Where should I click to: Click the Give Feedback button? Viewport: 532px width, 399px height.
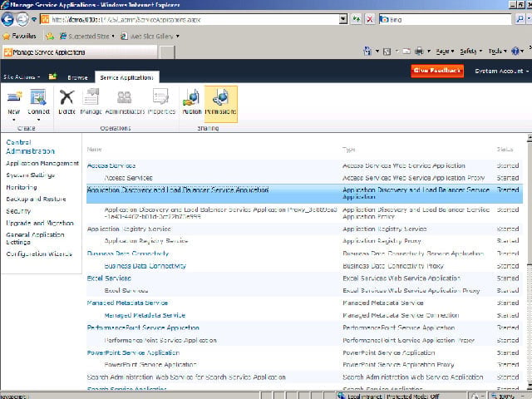(x=437, y=71)
